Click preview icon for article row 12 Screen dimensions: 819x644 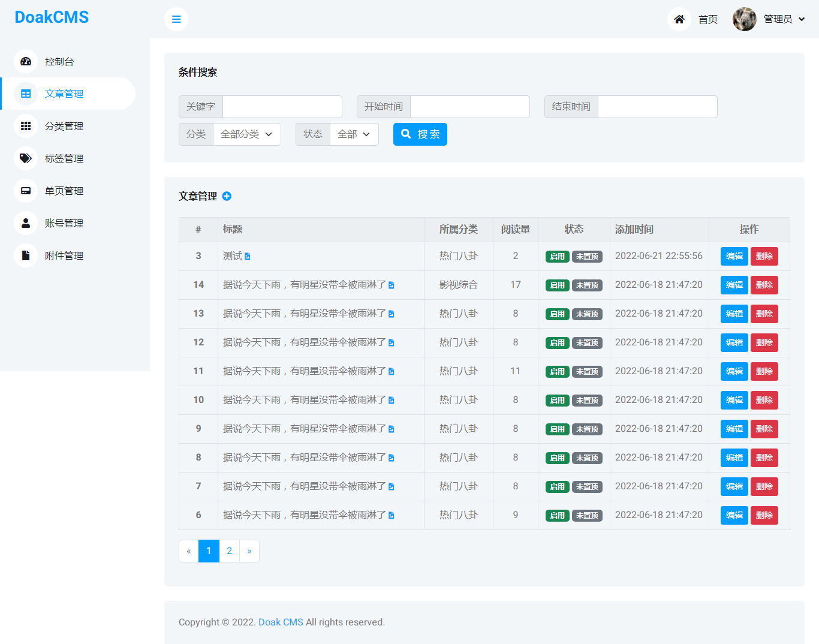[x=392, y=343]
